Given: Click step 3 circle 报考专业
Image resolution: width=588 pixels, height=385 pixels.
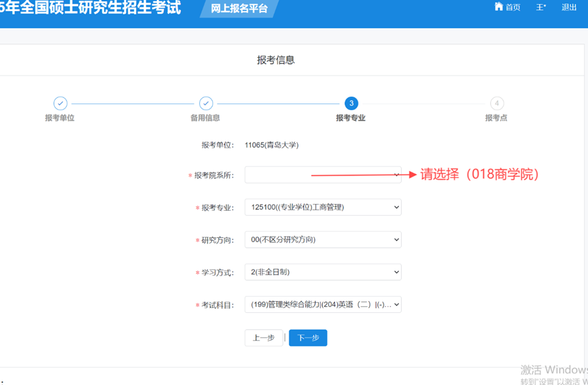Looking at the screenshot, I should (351, 103).
